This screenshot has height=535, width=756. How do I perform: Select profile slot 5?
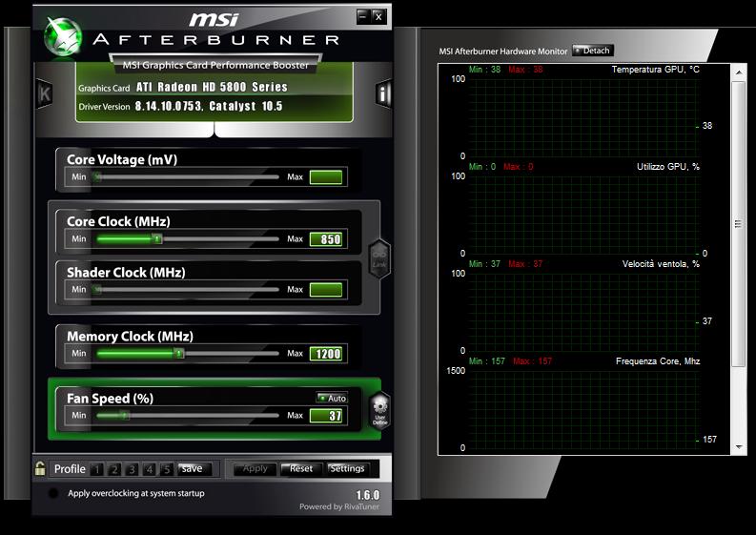click(166, 469)
